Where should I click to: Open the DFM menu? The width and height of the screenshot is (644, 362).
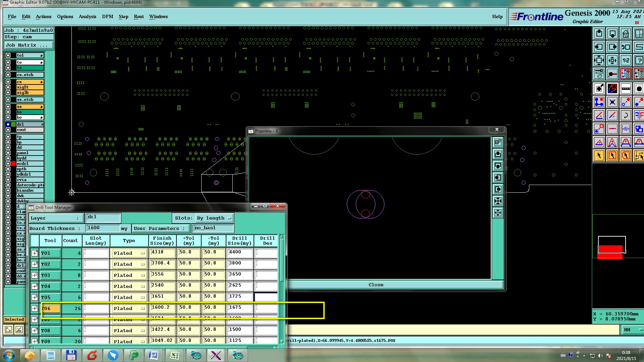tap(107, 16)
